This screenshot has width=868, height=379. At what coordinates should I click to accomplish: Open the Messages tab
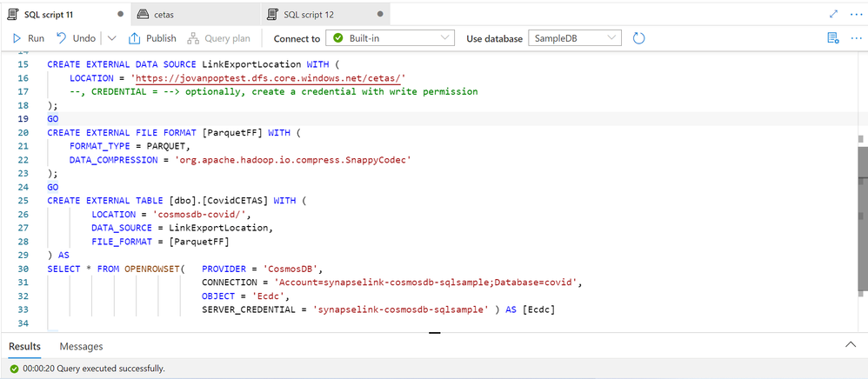(x=82, y=346)
